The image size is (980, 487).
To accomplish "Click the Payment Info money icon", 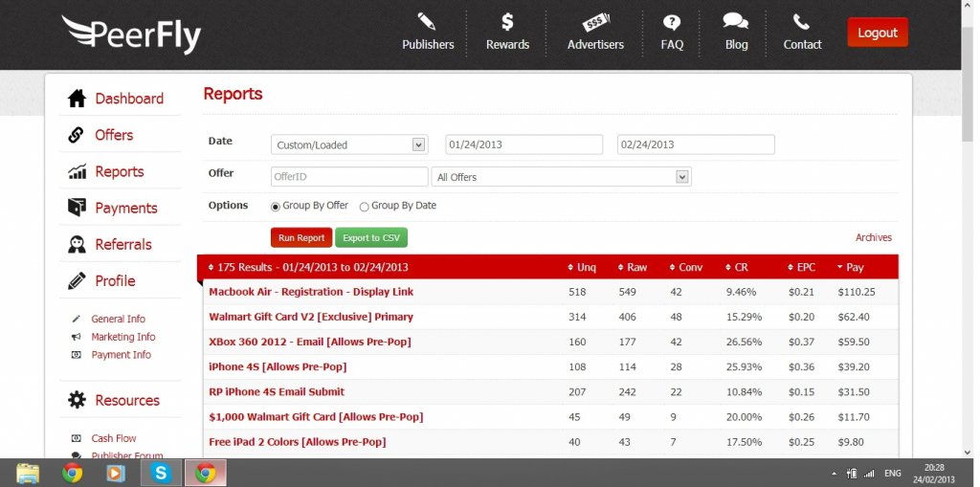I will click(x=77, y=355).
